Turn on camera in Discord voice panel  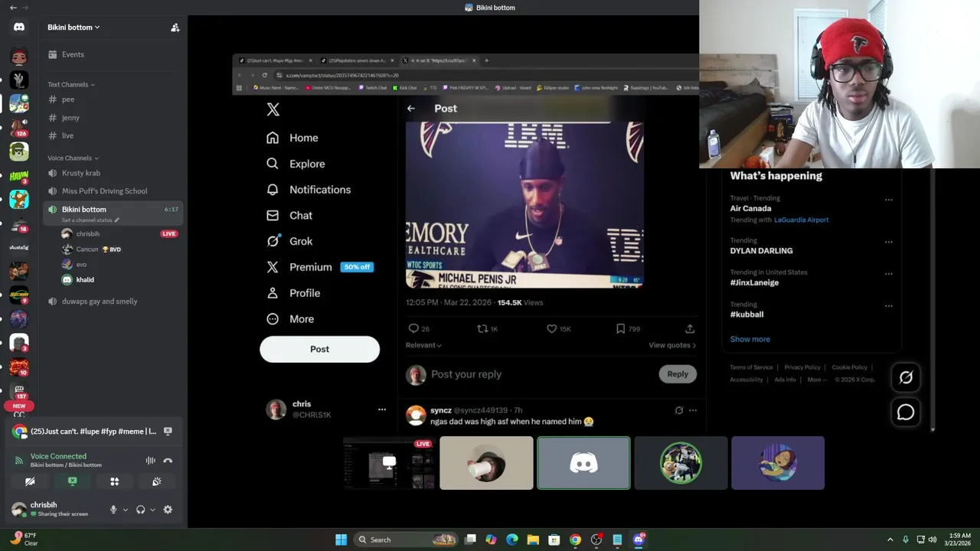[30, 481]
